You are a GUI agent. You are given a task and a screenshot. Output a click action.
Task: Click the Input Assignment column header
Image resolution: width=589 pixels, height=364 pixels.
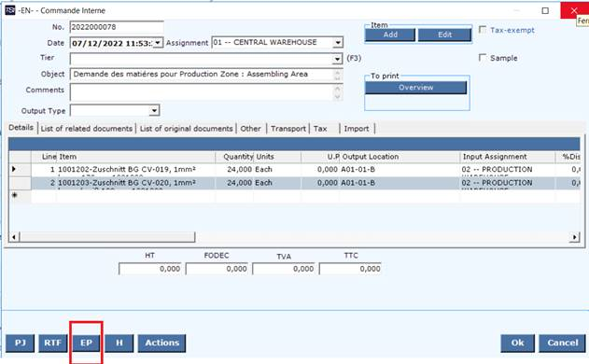tap(508, 157)
